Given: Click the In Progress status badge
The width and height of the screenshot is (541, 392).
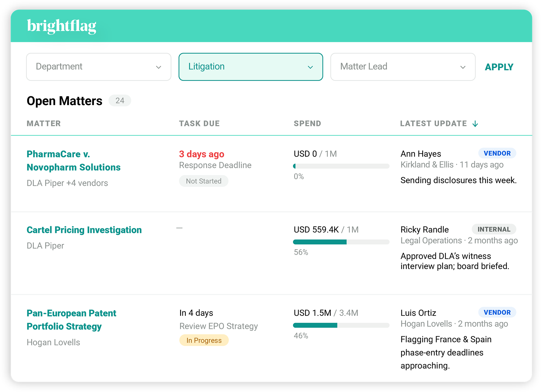Looking at the screenshot, I should pos(204,340).
